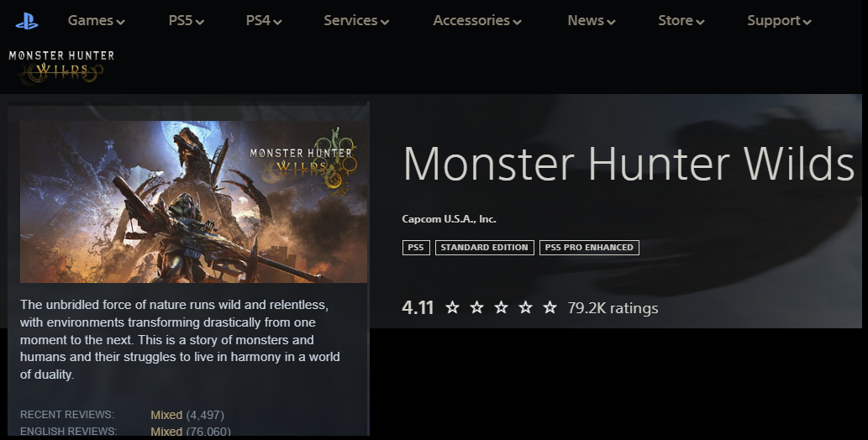Screen dimensions: 868x440
Task: Open the PS4 menu
Action: pos(264,20)
